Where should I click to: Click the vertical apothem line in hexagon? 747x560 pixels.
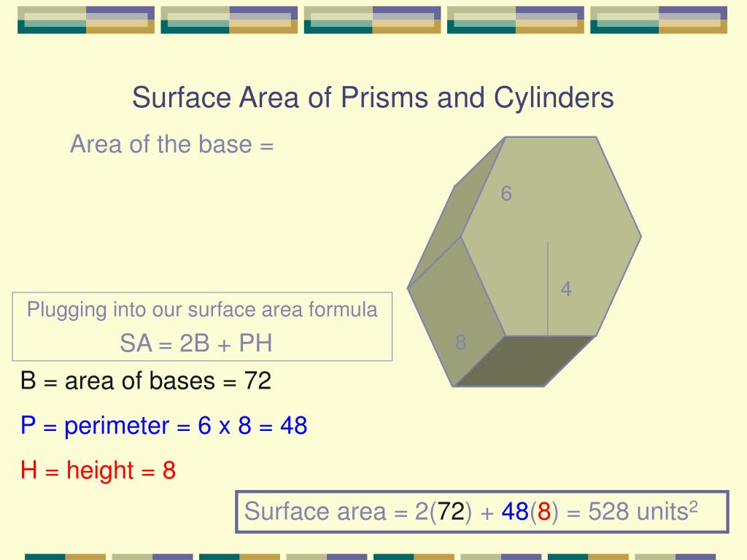tap(548, 289)
